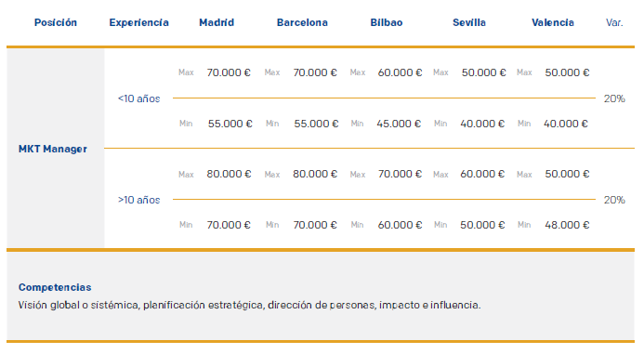Select the Competencias heading
The height and width of the screenshot is (354, 644).
pos(55,287)
